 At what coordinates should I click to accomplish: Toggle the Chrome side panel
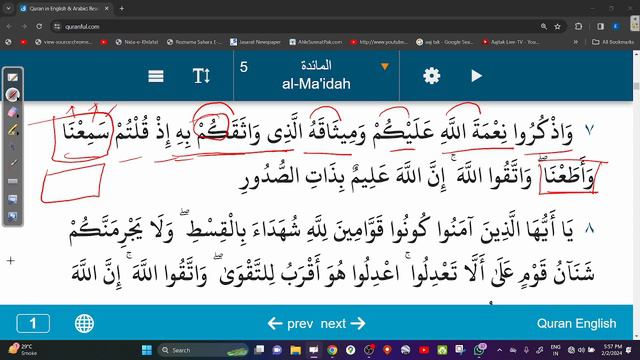point(600,26)
